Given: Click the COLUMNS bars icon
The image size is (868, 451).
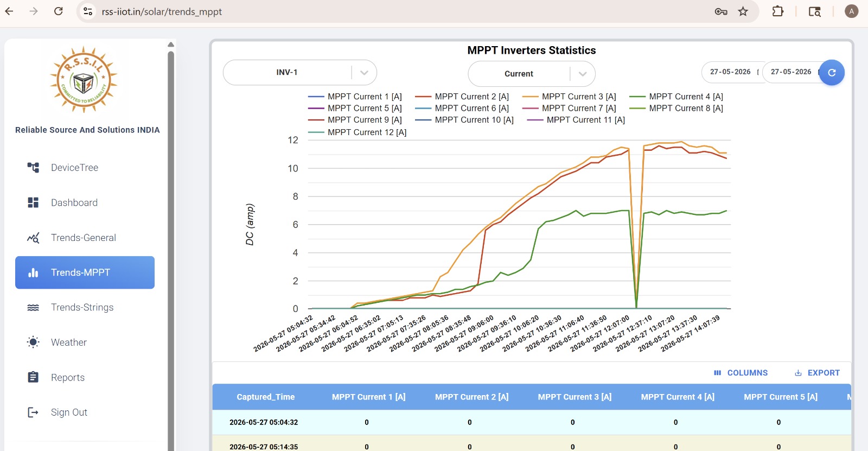Looking at the screenshot, I should point(718,373).
